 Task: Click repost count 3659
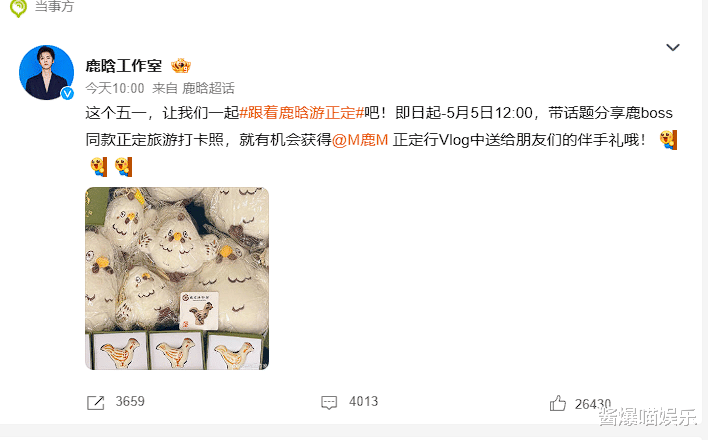click(x=130, y=401)
